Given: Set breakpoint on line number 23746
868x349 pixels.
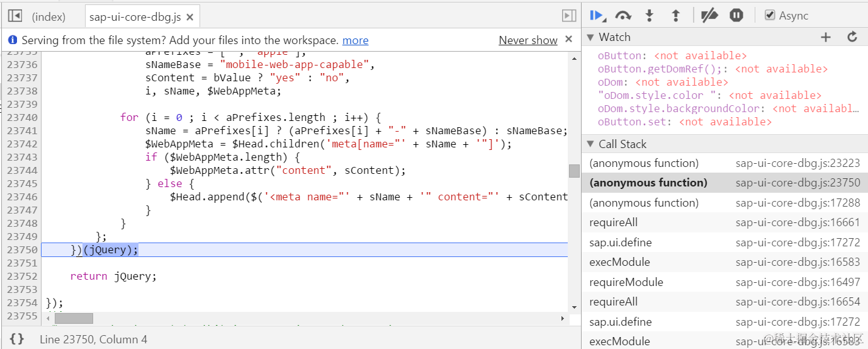Looking at the screenshot, I should pos(22,197).
